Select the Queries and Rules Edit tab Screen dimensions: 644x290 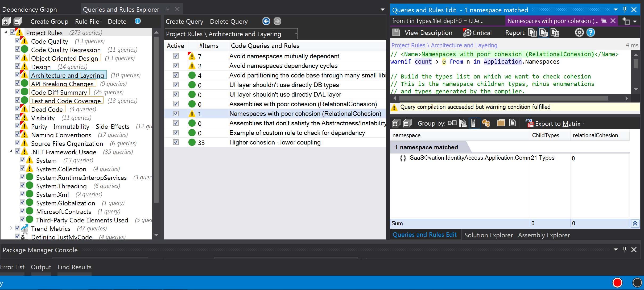(x=424, y=235)
